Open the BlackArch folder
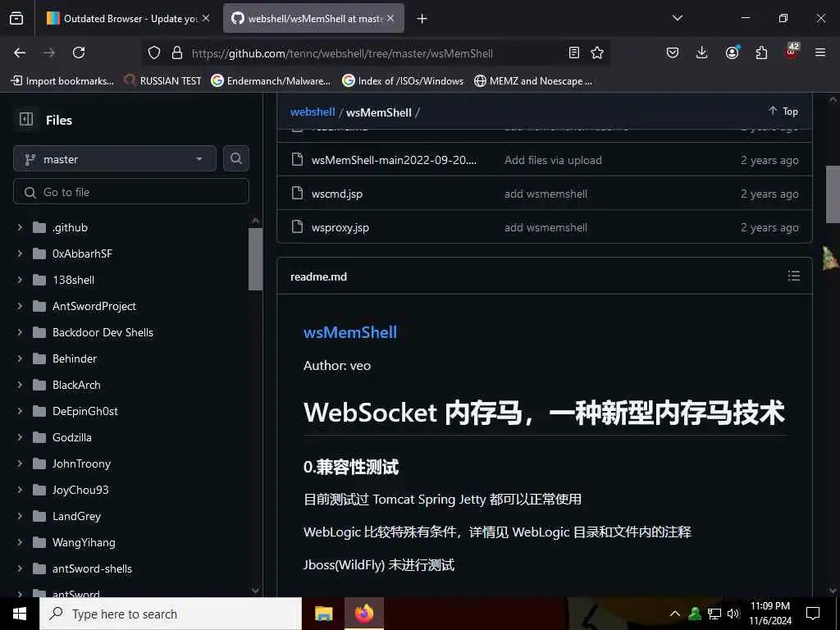The image size is (840, 630). point(76,385)
